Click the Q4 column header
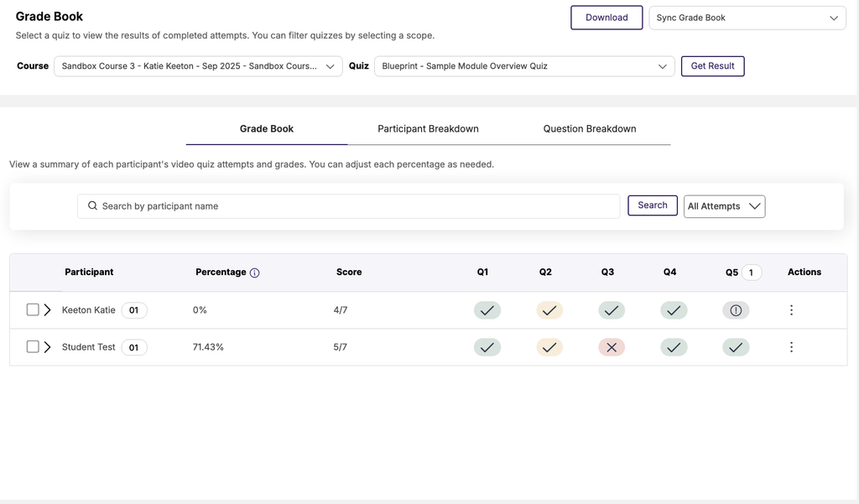The image size is (859, 504). tap(669, 273)
